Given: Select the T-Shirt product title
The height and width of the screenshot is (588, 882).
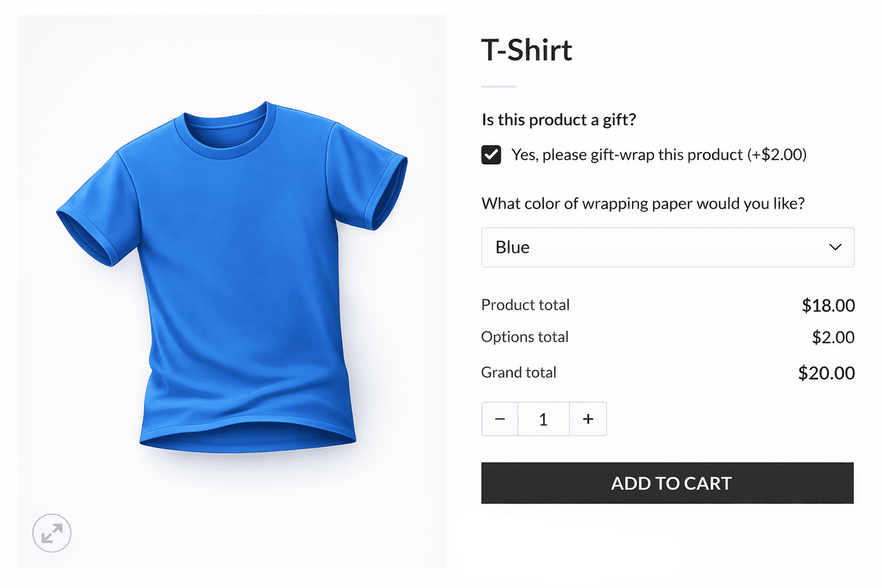Looking at the screenshot, I should pos(526,49).
